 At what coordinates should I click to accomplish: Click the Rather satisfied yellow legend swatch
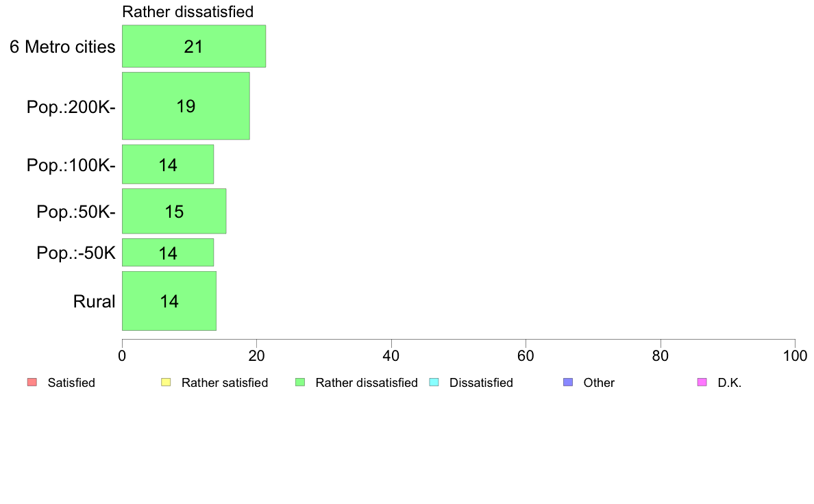pos(166,383)
